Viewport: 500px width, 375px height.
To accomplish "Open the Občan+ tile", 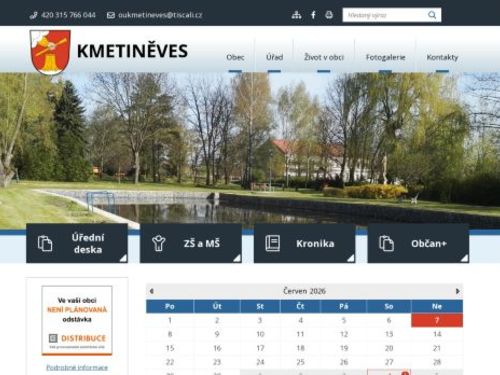I will pyautogui.click(x=418, y=243).
